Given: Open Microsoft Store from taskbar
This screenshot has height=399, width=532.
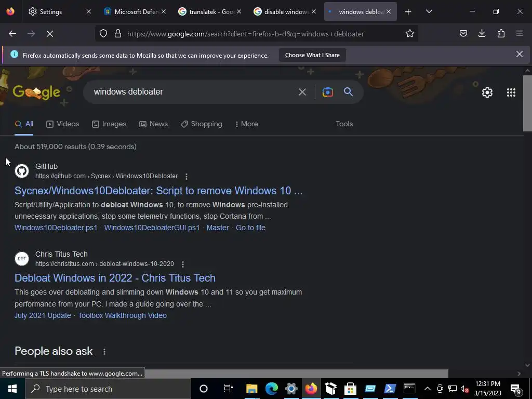Looking at the screenshot, I should [x=350, y=389].
